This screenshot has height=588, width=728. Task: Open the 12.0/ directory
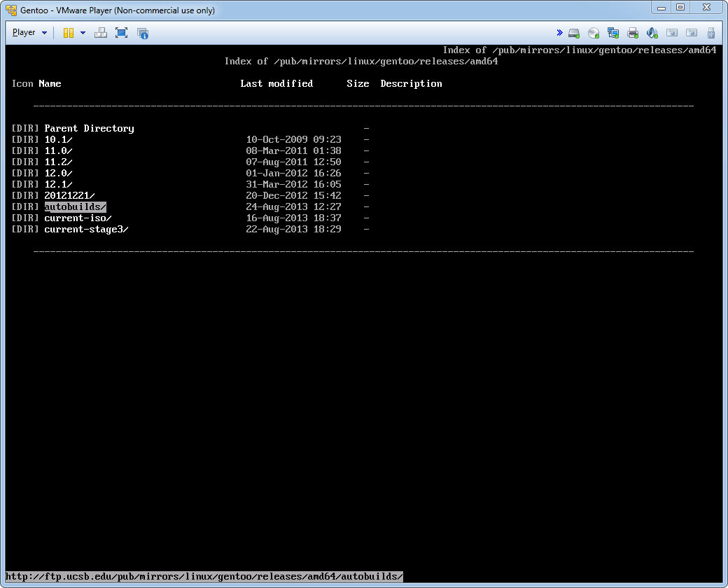pyautogui.click(x=59, y=173)
